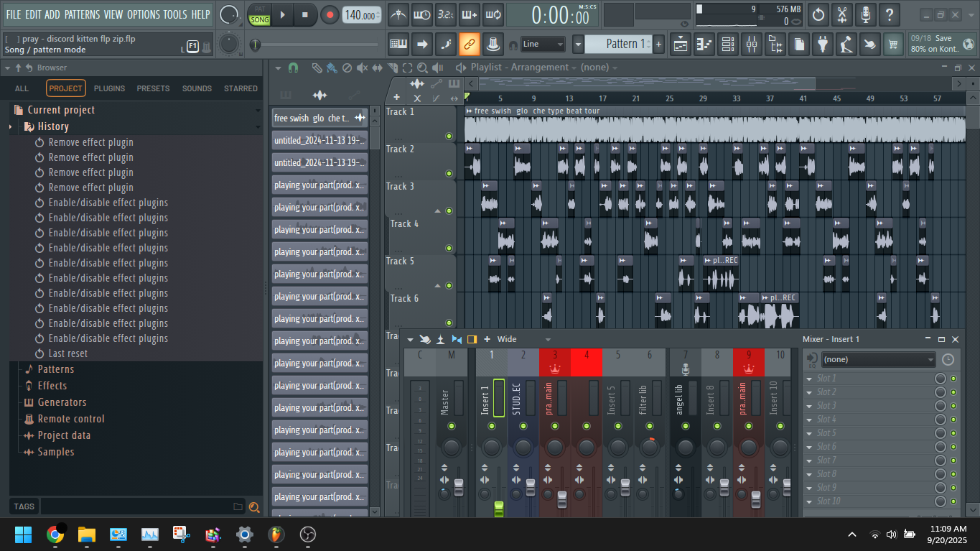Disable Slot 1 effect enable light

pyautogui.click(x=953, y=379)
